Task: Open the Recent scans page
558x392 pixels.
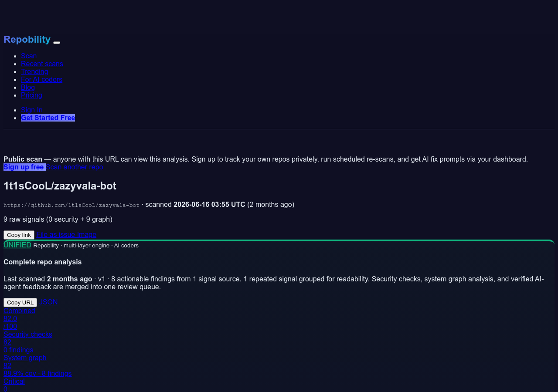Action: point(42,64)
